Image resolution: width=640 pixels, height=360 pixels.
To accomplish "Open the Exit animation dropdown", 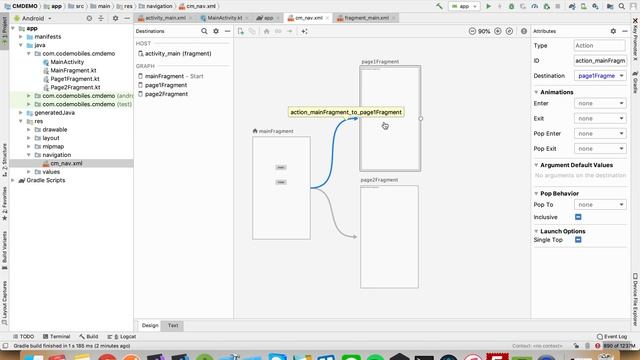I will (x=600, y=118).
